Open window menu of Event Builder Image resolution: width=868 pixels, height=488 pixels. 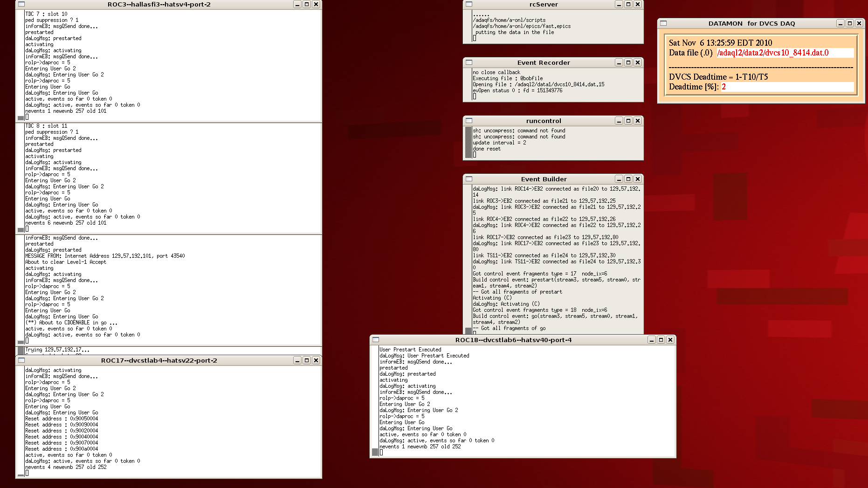(x=469, y=179)
